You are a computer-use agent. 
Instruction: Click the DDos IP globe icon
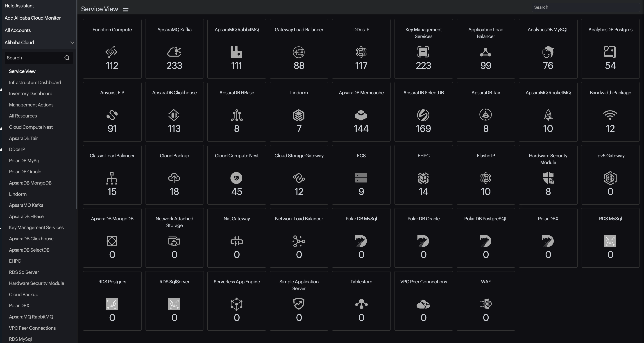coord(361,52)
